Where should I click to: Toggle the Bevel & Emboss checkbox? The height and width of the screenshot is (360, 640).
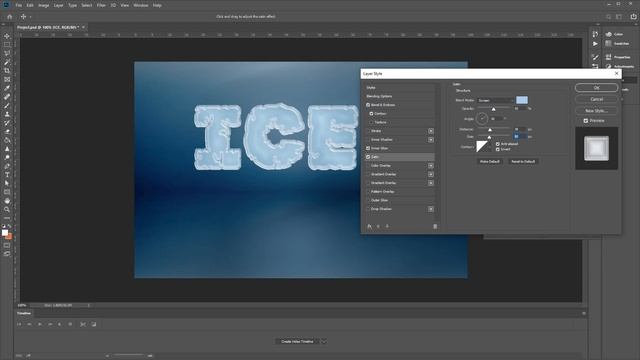[368, 105]
